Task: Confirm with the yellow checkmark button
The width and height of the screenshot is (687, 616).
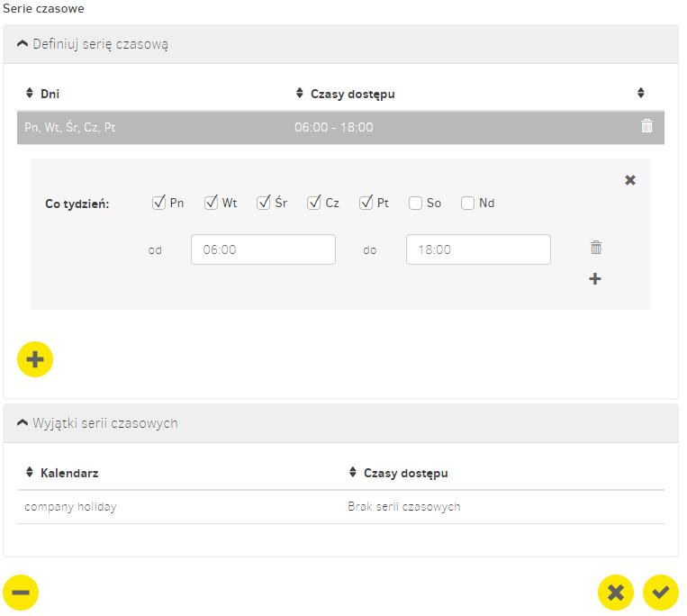Action: [661, 593]
